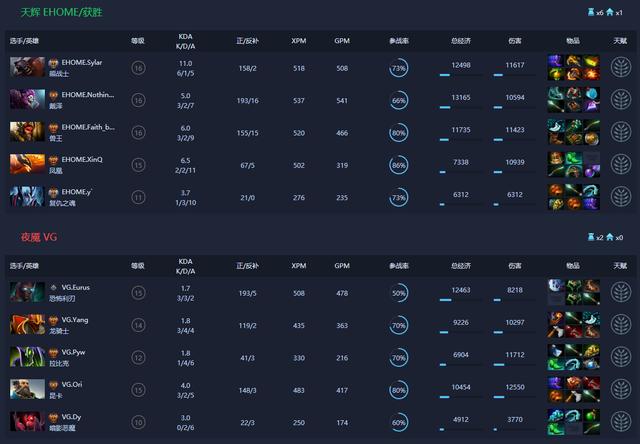Select the Ursa hero portrait for EHOME.Sylar

click(x=27, y=67)
